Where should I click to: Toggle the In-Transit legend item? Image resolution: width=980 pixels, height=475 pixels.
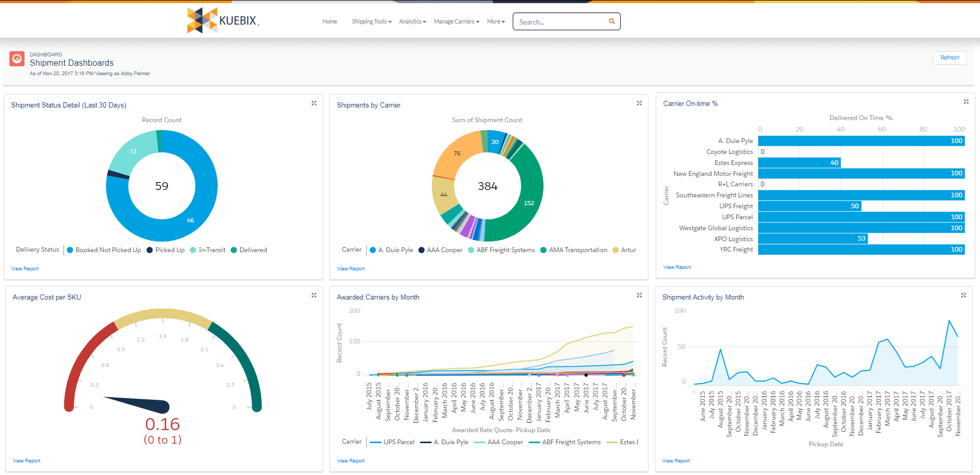[208, 250]
